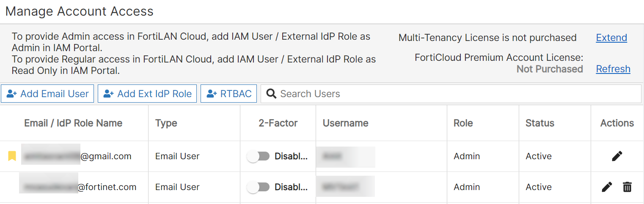Click Active status in the gmail.com row
644x204 pixels.
(x=539, y=156)
